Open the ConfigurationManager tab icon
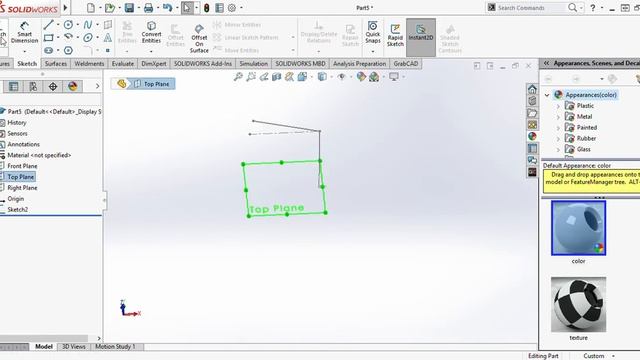The height and width of the screenshot is (360, 640). 33,86
